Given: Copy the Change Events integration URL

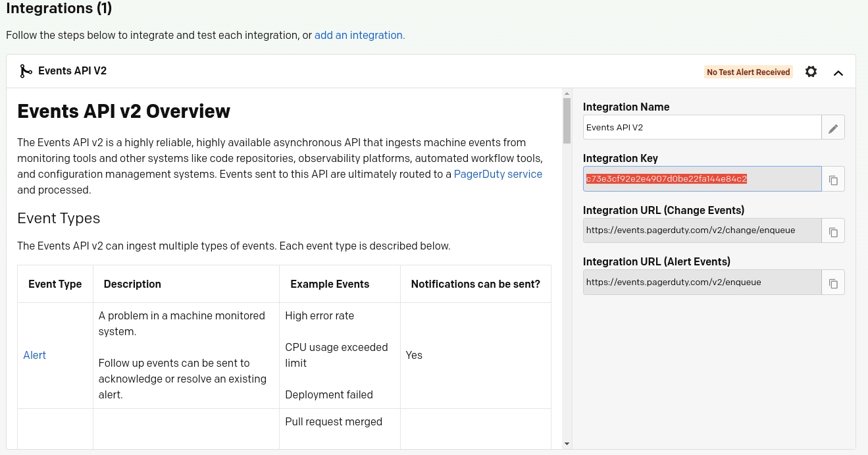Looking at the screenshot, I should click(833, 231).
